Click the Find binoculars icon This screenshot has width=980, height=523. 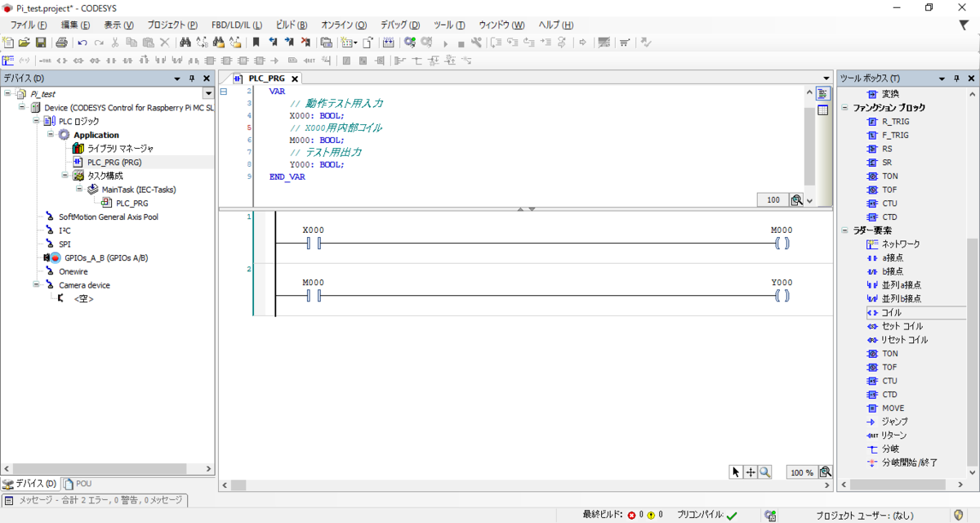click(x=185, y=42)
